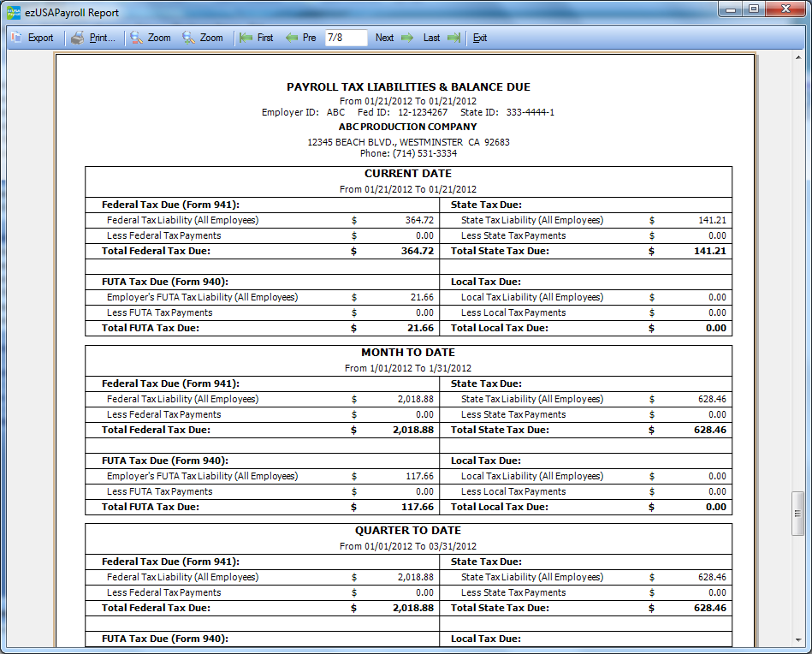Click the Export text label
The height and width of the screenshot is (654, 812).
pos(40,38)
